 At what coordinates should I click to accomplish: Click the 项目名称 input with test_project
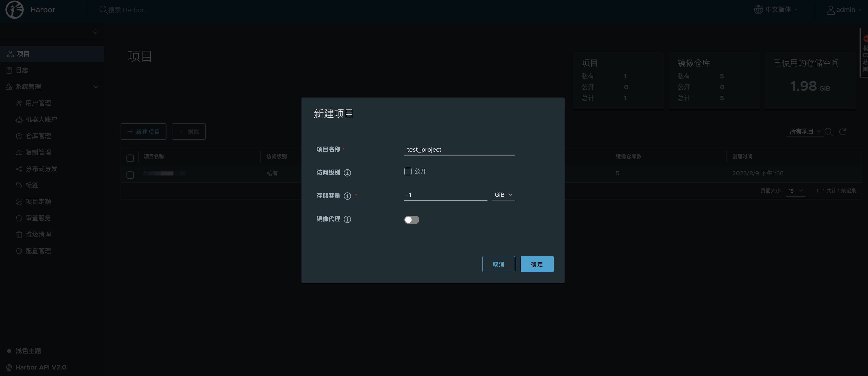[x=459, y=150]
